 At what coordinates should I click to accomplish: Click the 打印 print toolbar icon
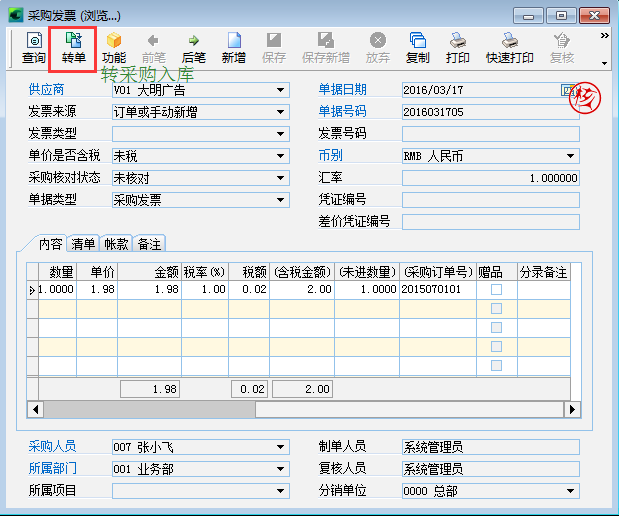(x=458, y=48)
